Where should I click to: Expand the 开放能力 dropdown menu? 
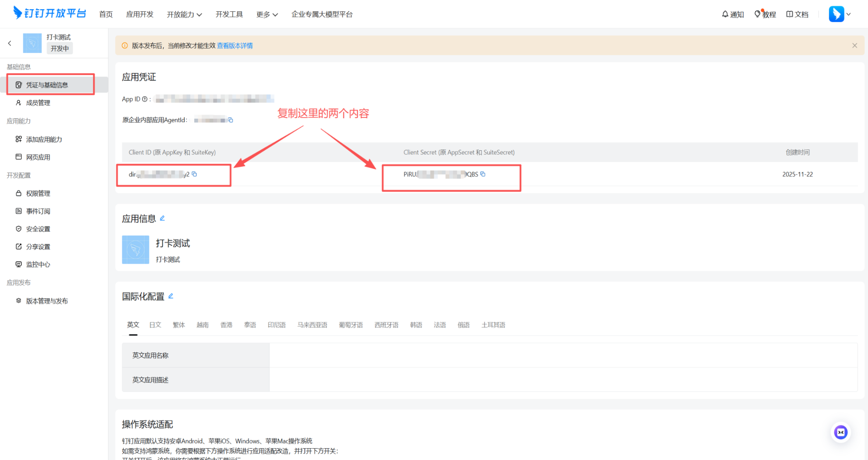[184, 14]
